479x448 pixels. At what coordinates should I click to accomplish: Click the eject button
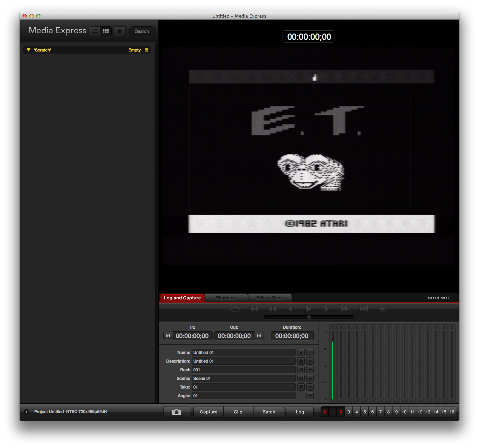point(382,309)
